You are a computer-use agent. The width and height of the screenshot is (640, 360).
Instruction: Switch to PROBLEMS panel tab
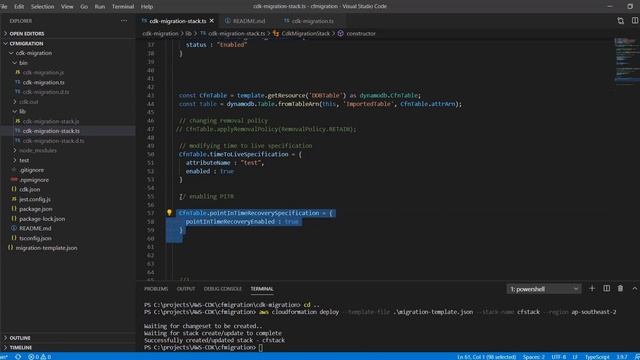[x=156, y=289]
